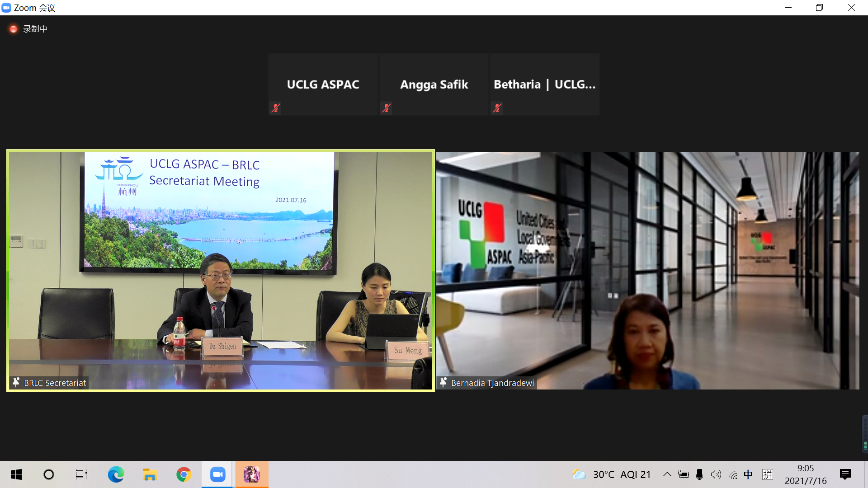
Task: Select Bernadia Tjandradewi's video feed
Action: pyautogui.click(x=647, y=270)
